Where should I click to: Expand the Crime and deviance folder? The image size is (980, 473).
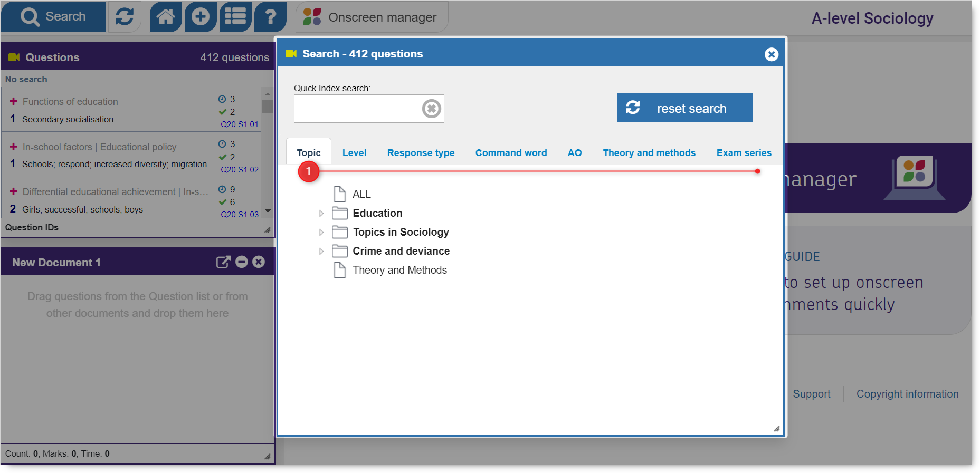321,252
